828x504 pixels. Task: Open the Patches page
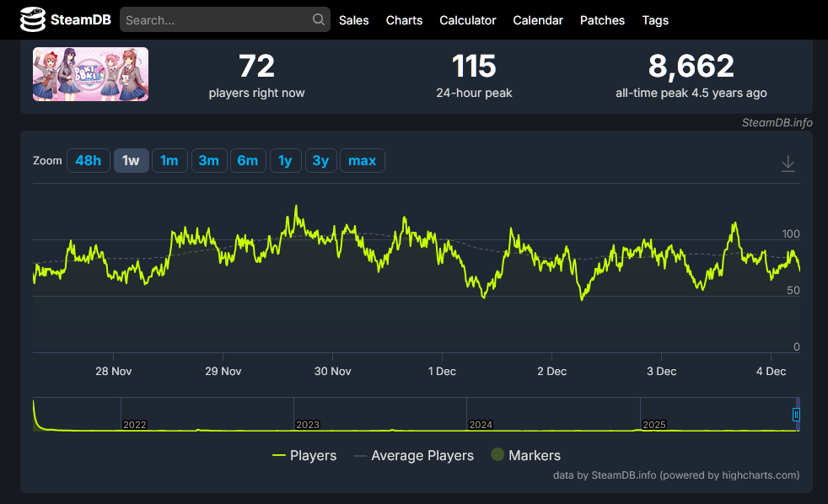(603, 20)
